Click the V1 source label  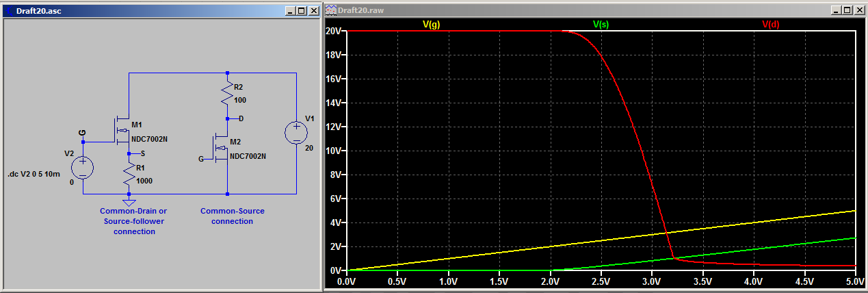(x=310, y=118)
